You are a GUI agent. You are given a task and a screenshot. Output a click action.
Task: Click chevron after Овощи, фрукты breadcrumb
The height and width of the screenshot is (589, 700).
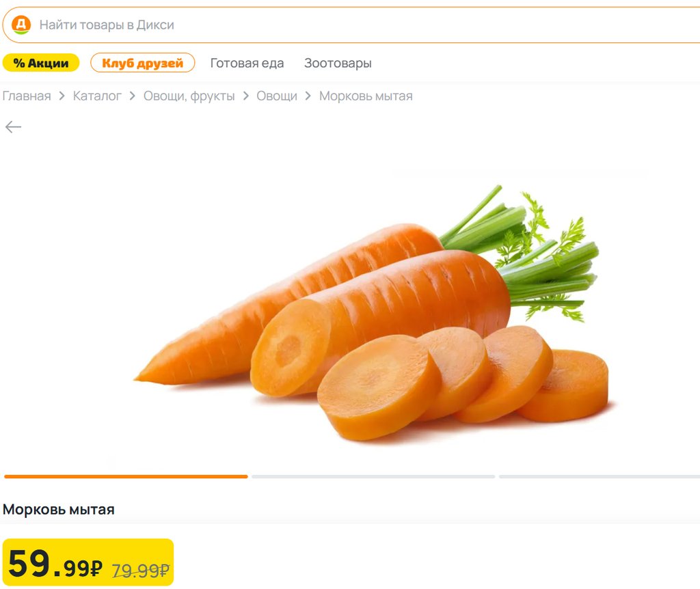pos(245,96)
